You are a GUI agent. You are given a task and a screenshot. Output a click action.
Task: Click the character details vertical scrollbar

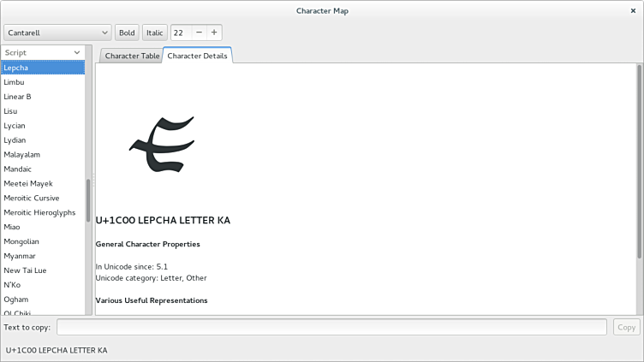[x=639, y=163]
